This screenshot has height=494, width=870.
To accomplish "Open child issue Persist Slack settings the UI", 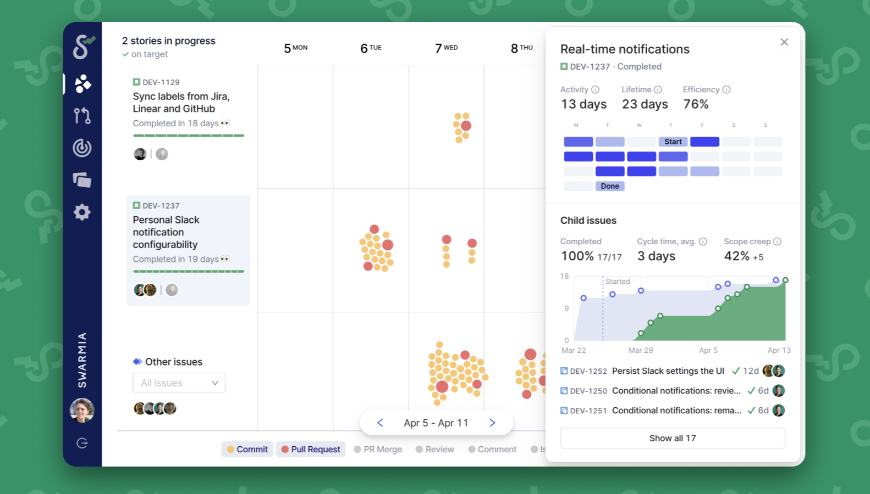I will 668,371.
